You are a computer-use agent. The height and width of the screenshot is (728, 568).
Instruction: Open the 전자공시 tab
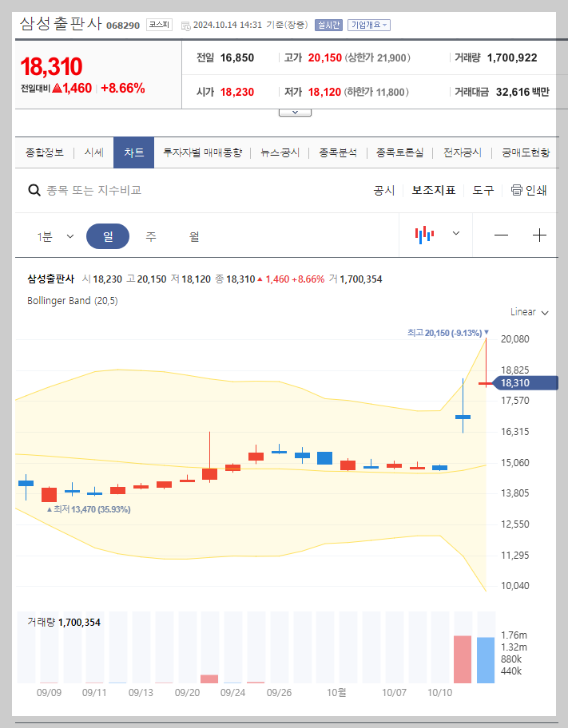[x=462, y=152]
